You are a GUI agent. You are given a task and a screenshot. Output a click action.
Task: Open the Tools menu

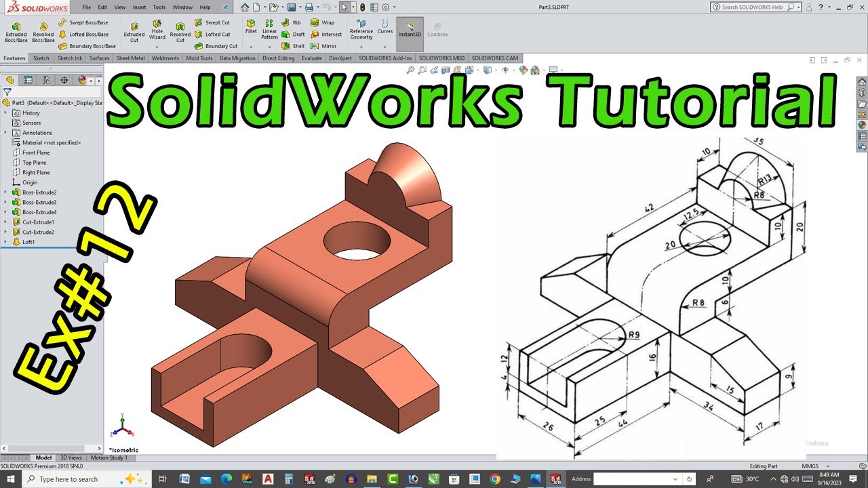[159, 7]
